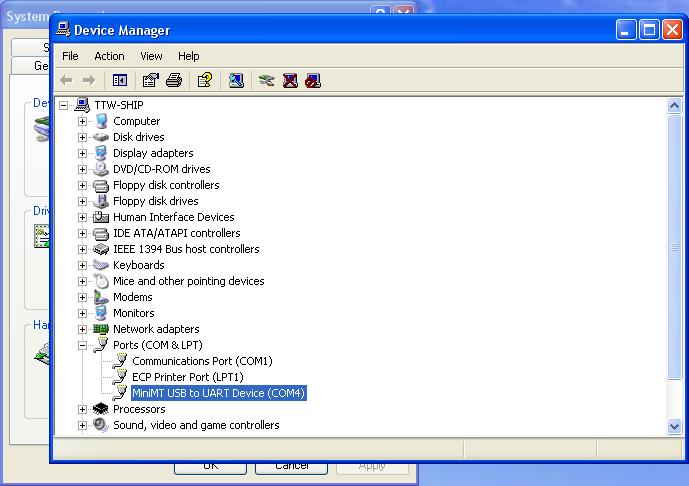Expand the Disk drives node
689x486 pixels.
pos(83,137)
